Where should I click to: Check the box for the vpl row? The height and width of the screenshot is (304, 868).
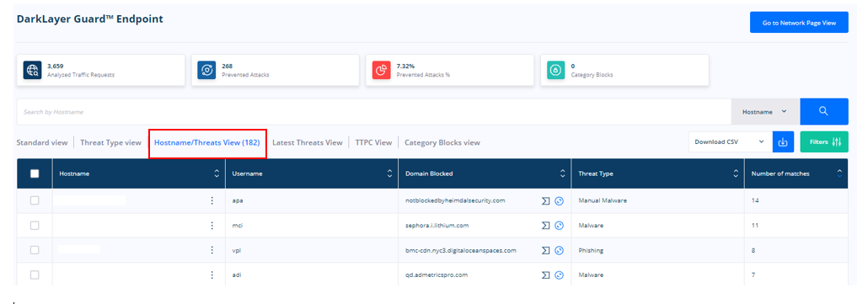[x=35, y=250]
